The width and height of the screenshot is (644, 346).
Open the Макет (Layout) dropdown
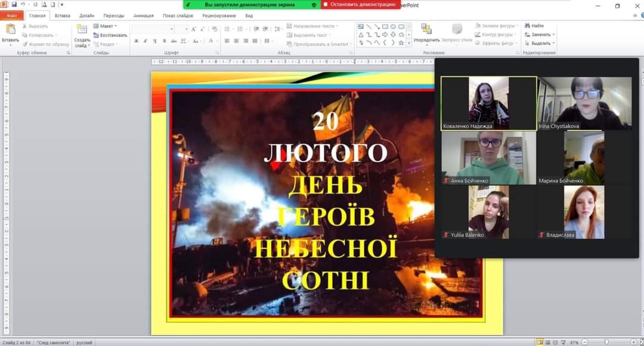pyautogui.click(x=105, y=26)
